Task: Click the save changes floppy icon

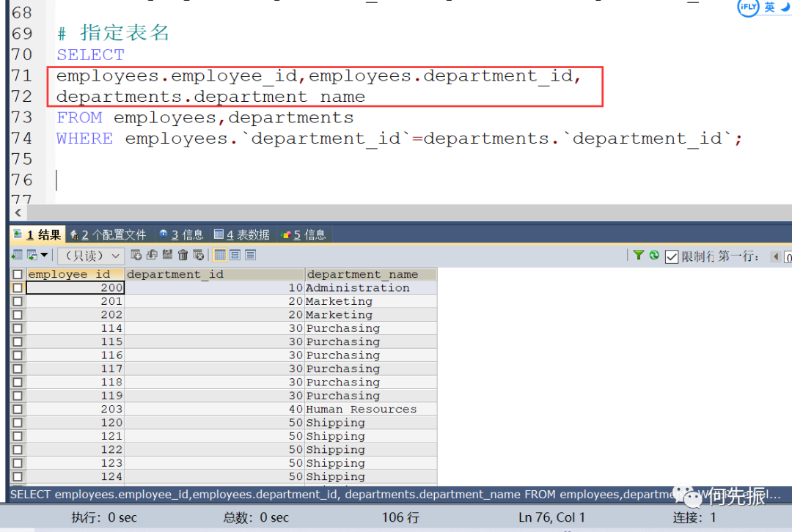Action: pyautogui.click(x=167, y=255)
